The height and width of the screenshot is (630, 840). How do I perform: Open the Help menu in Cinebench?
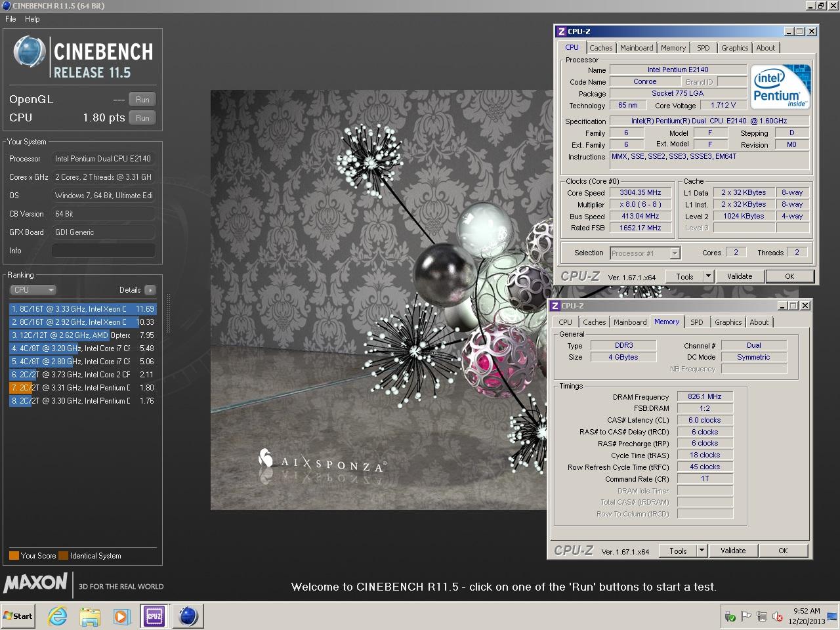(32, 19)
